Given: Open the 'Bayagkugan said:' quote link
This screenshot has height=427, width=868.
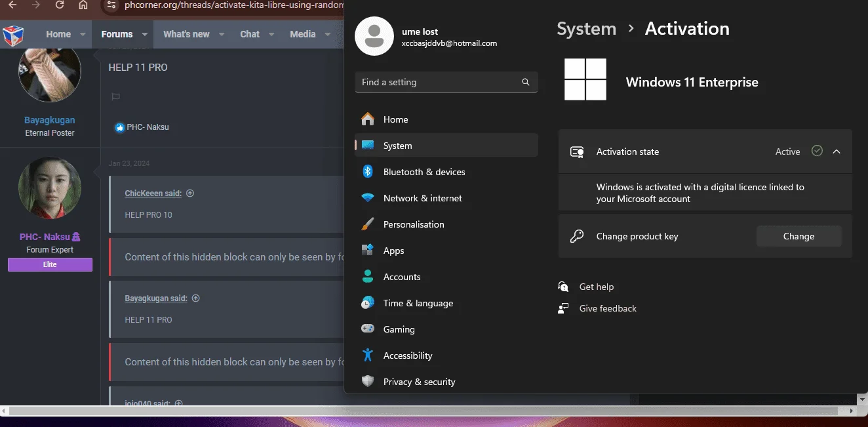Looking at the screenshot, I should click(156, 298).
